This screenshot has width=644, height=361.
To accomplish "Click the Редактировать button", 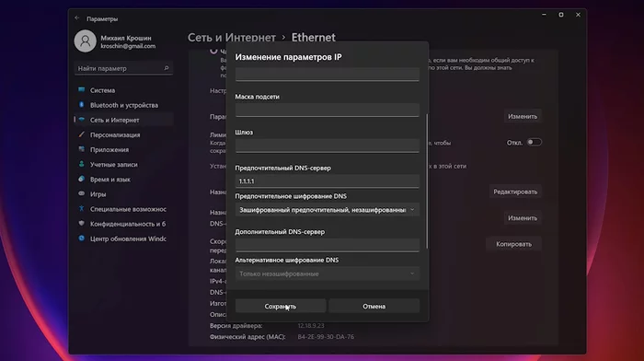I will pyautogui.click(x=515, y=192).
